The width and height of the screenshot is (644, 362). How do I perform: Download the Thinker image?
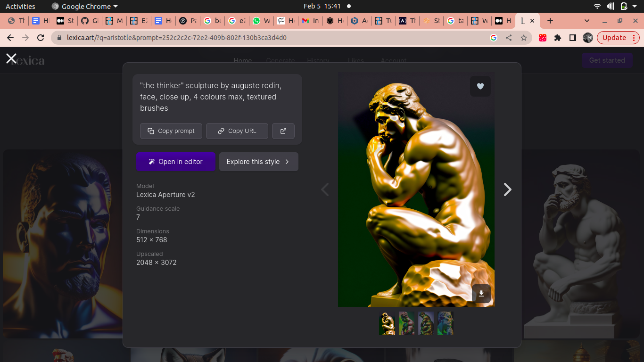(481, 294)
